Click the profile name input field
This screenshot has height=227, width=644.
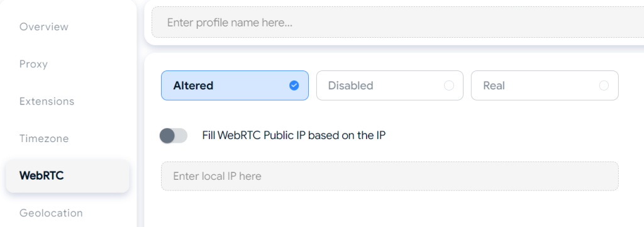[x=397, y=22]
